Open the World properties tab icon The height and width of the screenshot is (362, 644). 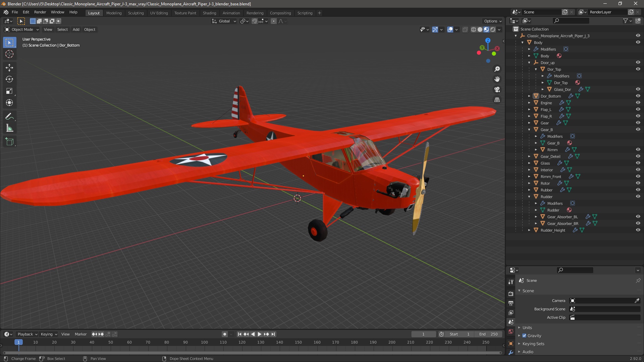pyautogui.click(x=511, y=331)
